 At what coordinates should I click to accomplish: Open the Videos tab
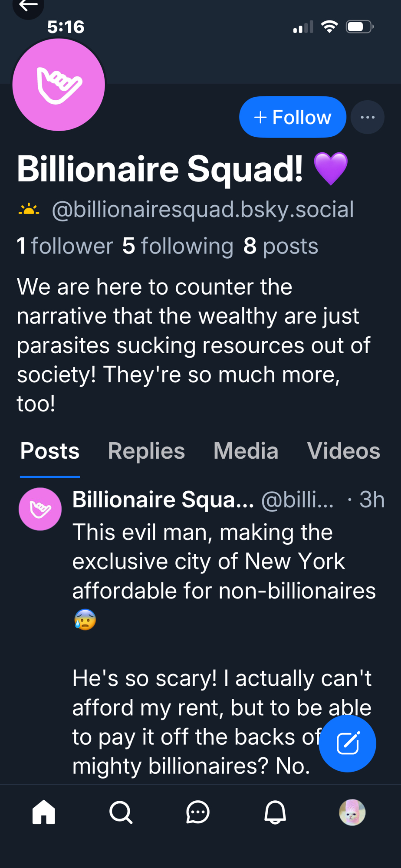tap(343, 451)
